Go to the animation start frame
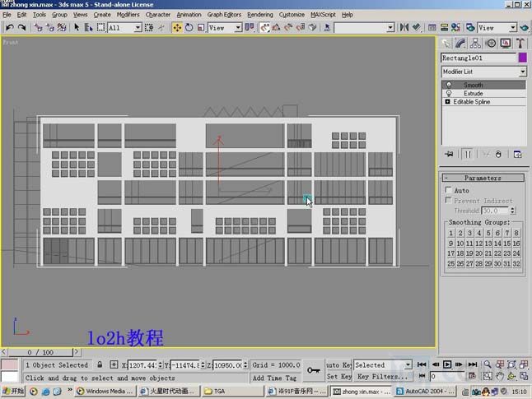The width and height of the screenshot is (532, 399). point(422,364)
